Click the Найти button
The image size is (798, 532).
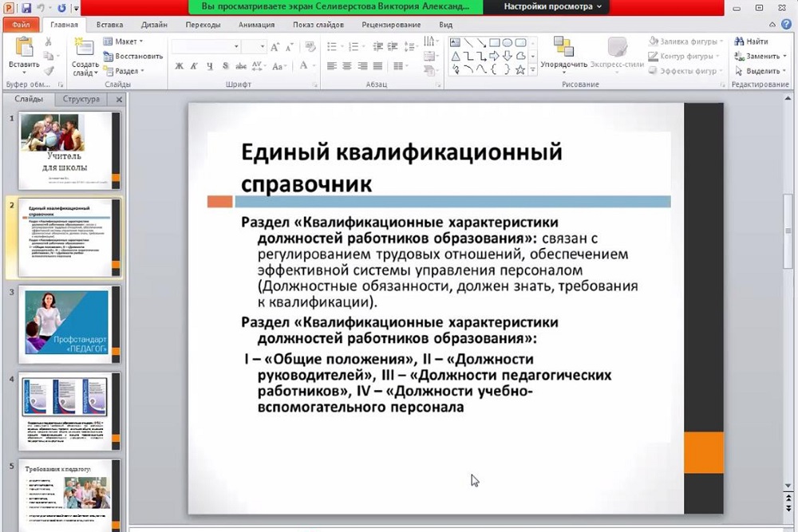point(751,41)
